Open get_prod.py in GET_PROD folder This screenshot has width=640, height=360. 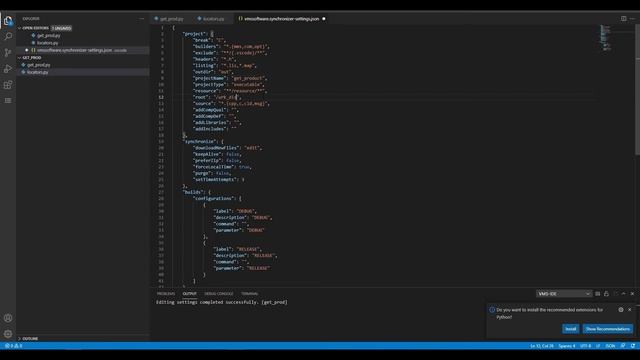pyautogui.click(x=39, y=65)
